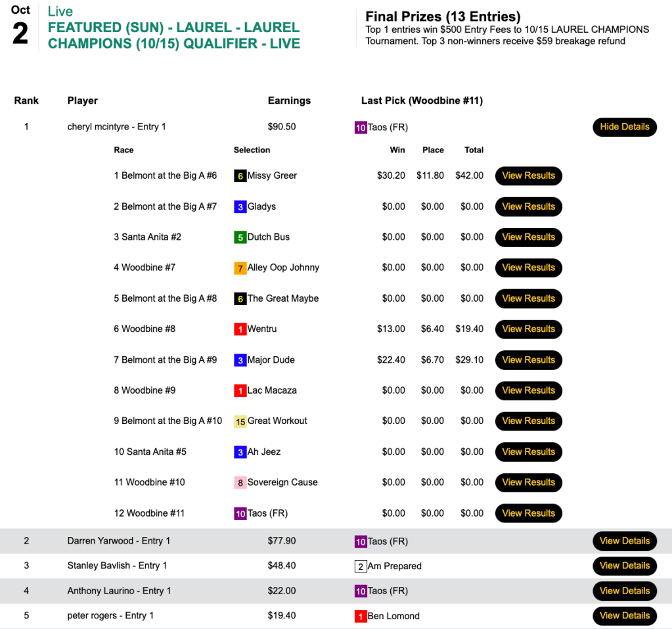
Task: Click the white number 2 badge for Am Prepared
Action: pos(360,567)
